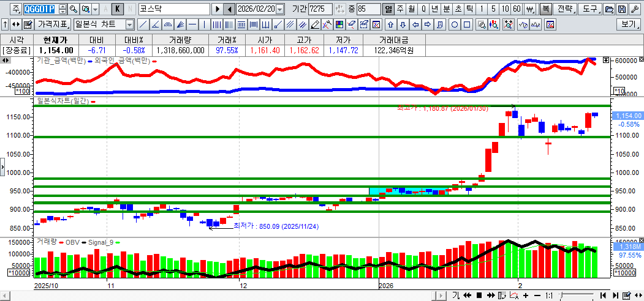Click the save chart floppy disk icon
644x301 pixels.
(x=621, y=9)
